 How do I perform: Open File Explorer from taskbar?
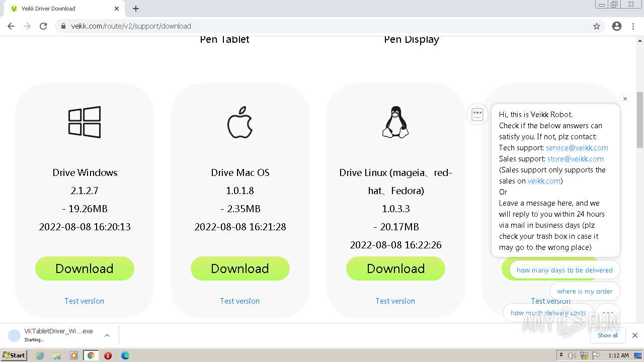57,355
